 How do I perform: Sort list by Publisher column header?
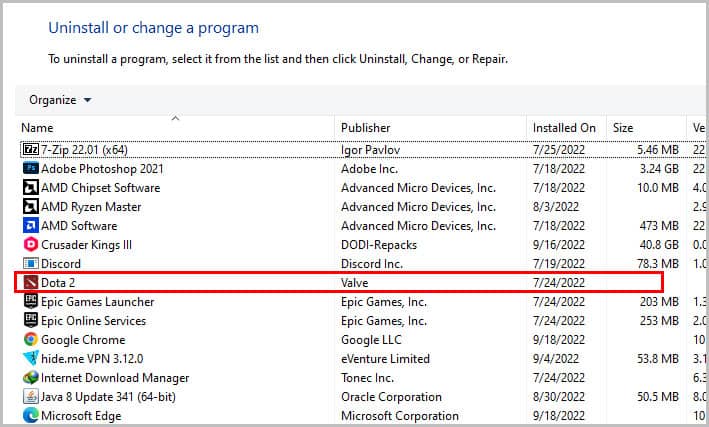pos(365,128)
